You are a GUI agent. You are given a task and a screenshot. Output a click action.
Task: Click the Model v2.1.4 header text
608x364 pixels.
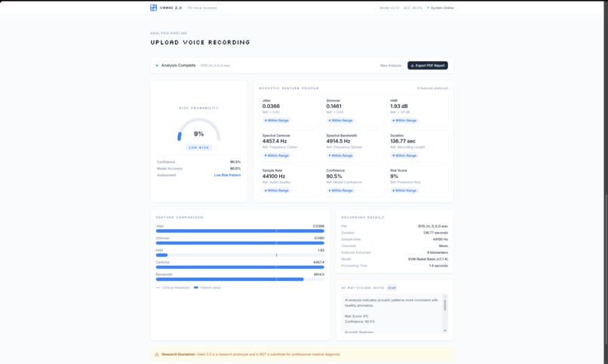click(x=389, y=8)
